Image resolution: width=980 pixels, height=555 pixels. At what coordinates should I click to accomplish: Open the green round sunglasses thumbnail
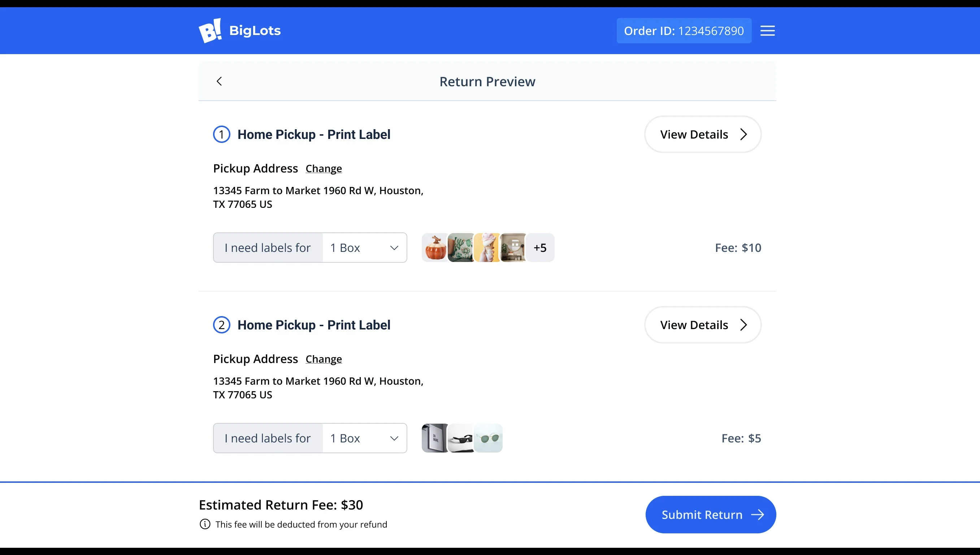pos(488,438)
